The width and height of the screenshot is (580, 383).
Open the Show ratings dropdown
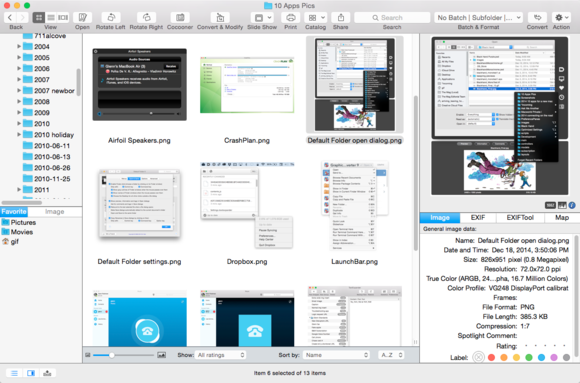(220, 355)
